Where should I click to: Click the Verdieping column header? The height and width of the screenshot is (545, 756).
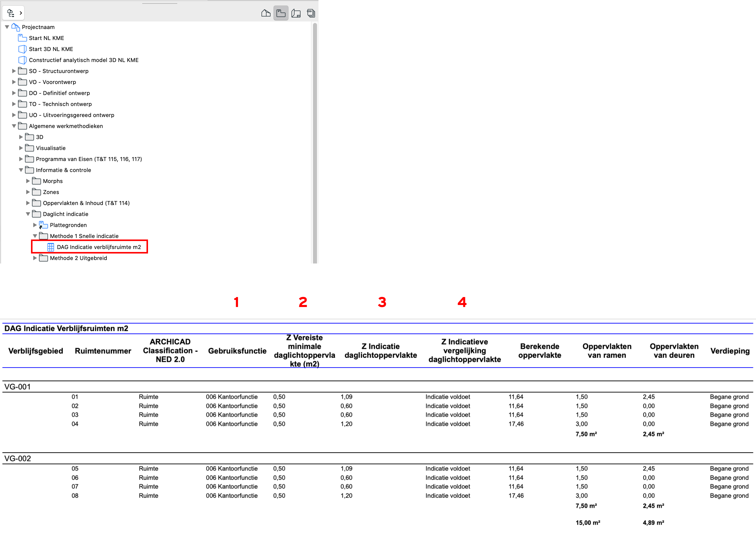730,351
